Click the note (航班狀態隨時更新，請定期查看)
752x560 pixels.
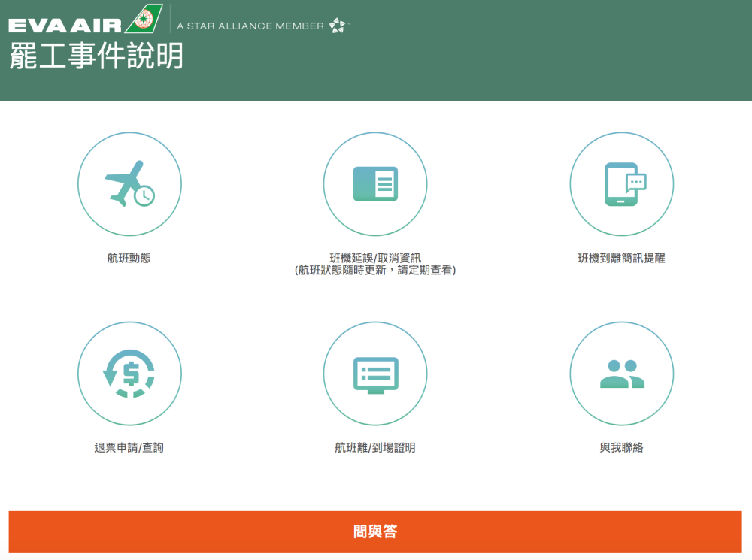[x=375, y=271]
